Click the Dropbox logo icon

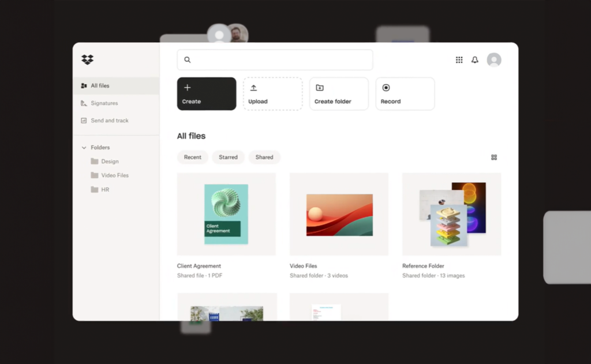88,59
